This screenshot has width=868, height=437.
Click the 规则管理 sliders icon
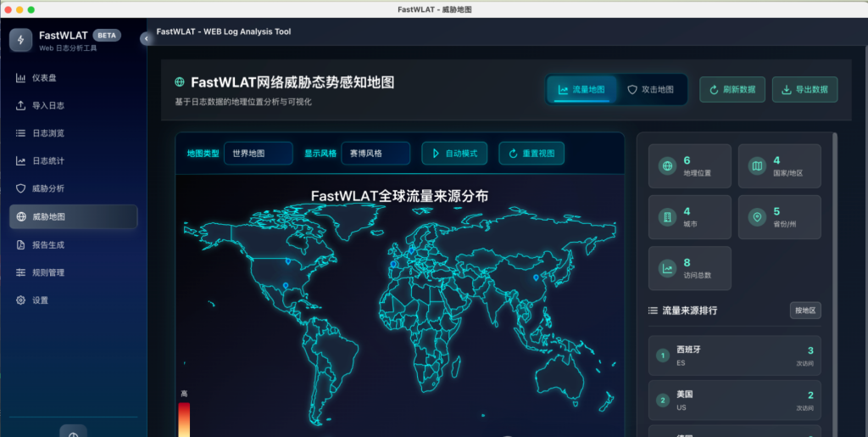(21, 272)
